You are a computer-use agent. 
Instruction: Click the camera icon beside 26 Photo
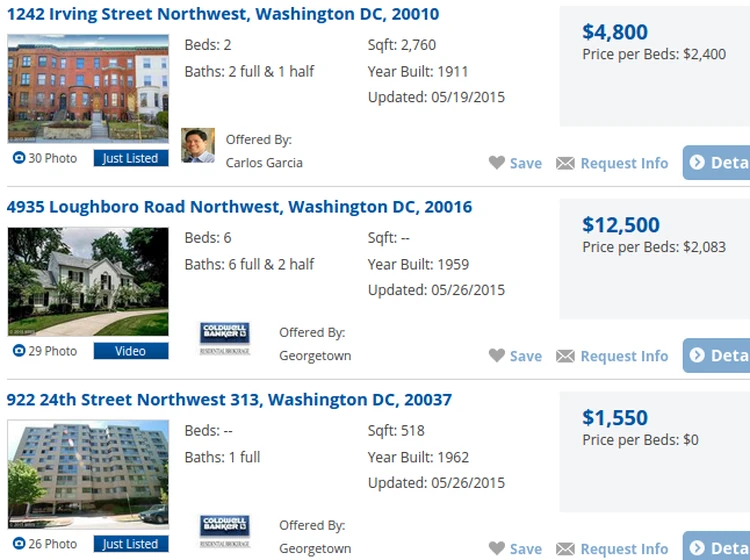point(18,544)
